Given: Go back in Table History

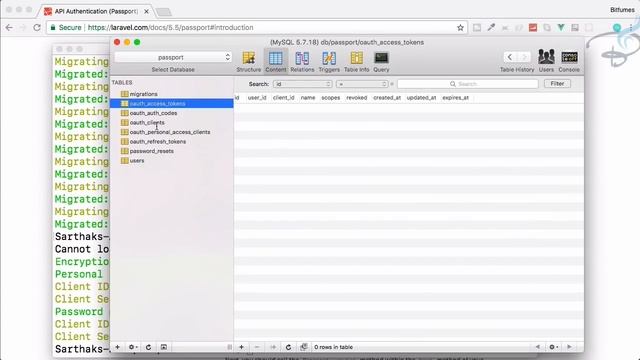Looking at the screenshot, I should 510,57.
